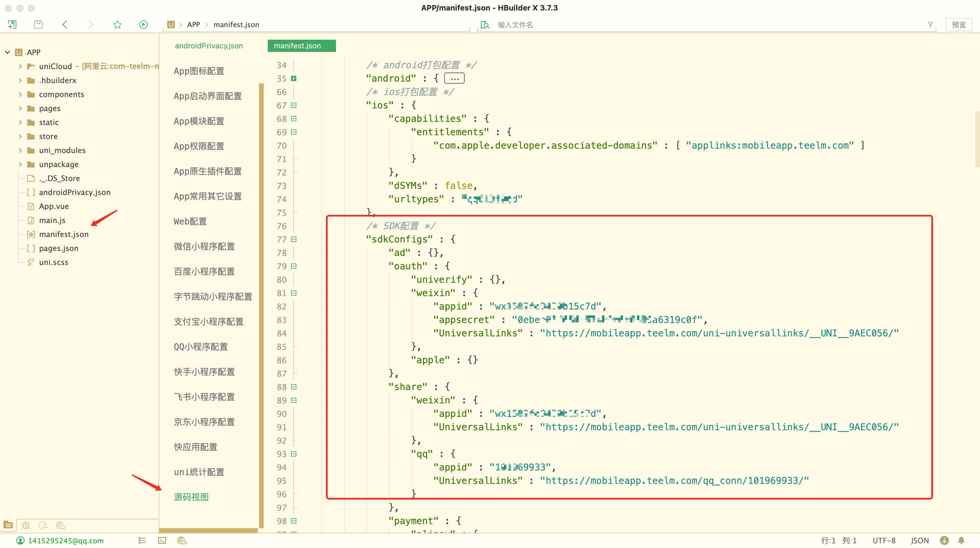Click the sync refresh icon in bottom sidebar
The height and width of the screenshot is (548, 980).
coord(43,525)
